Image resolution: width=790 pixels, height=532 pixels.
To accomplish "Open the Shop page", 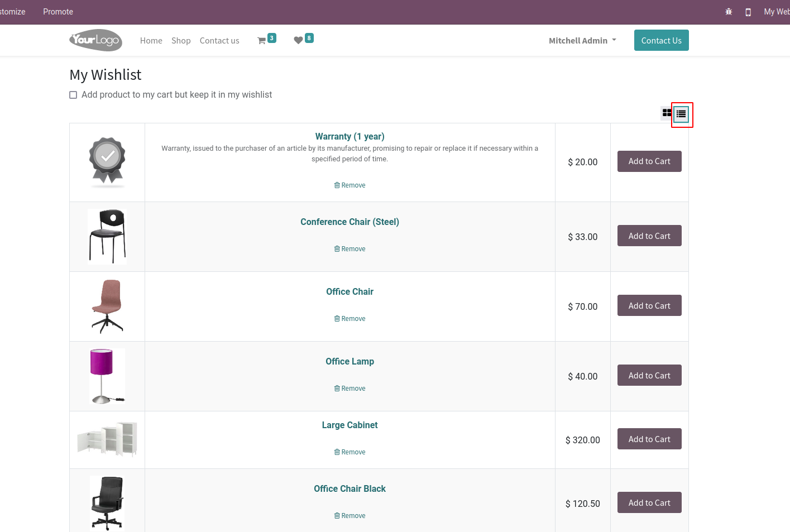I will pos(181,41).
